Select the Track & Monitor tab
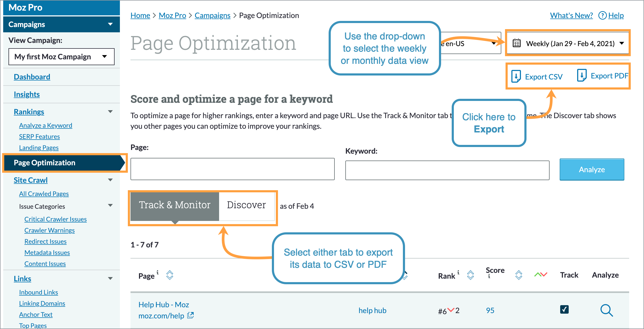The image size is (644, 329). pyautogui.click(x=174, y=204)
